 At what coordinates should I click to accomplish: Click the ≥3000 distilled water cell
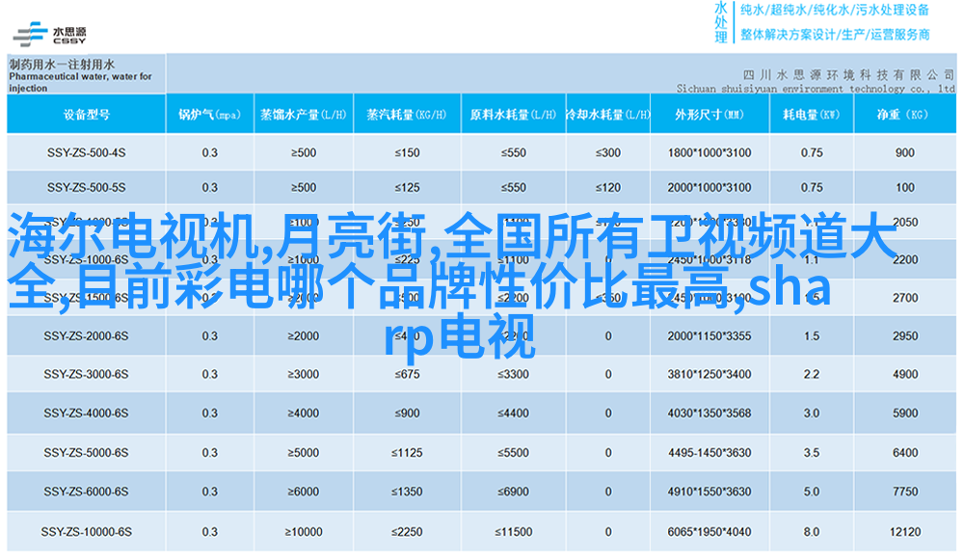[303, 374]
